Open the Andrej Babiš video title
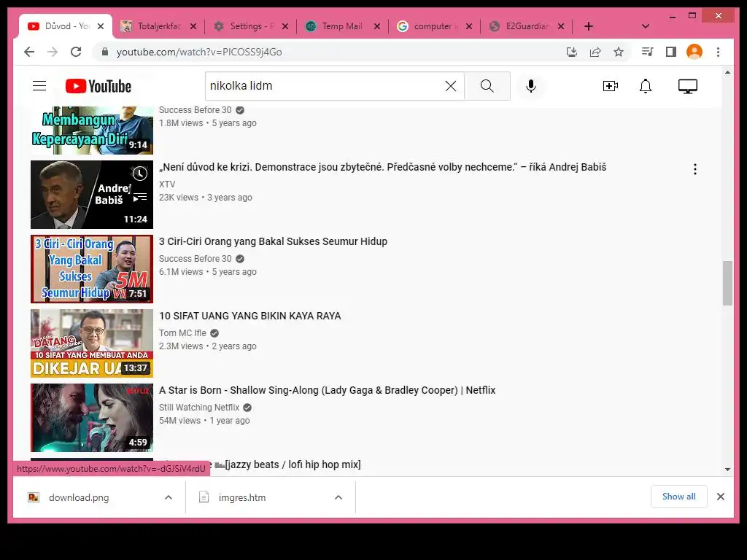Viewport: 747px width, 560px height. (x=382, y=167)
